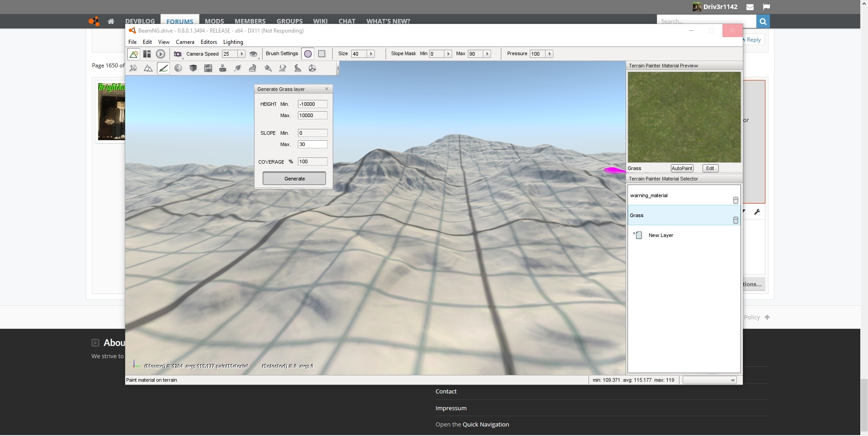868x436 pixels.
Task: Select the outline mountain terrain tool icon
Action: [148, 68]
